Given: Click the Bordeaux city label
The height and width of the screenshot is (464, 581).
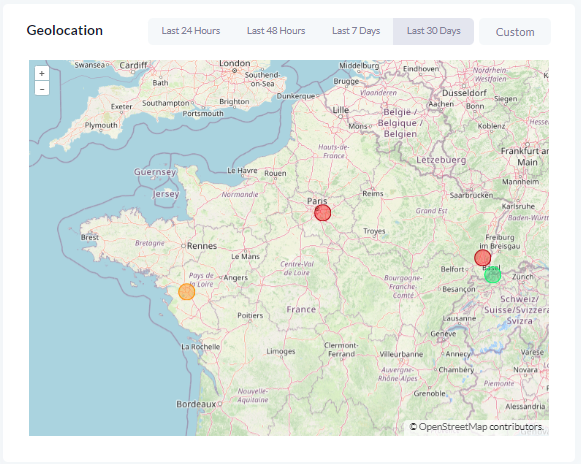Looking at the screenshot, I should point(196,404).
